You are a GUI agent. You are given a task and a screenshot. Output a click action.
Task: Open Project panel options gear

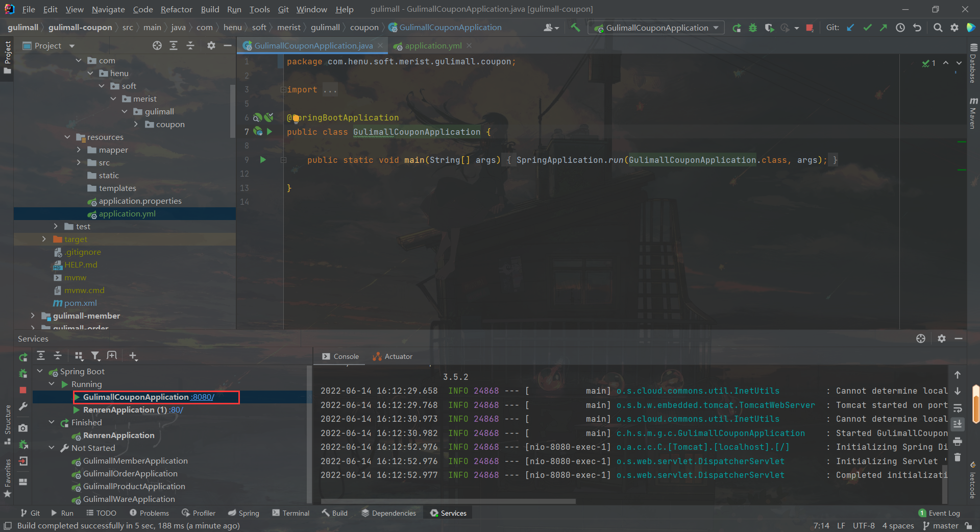[211, 45]
